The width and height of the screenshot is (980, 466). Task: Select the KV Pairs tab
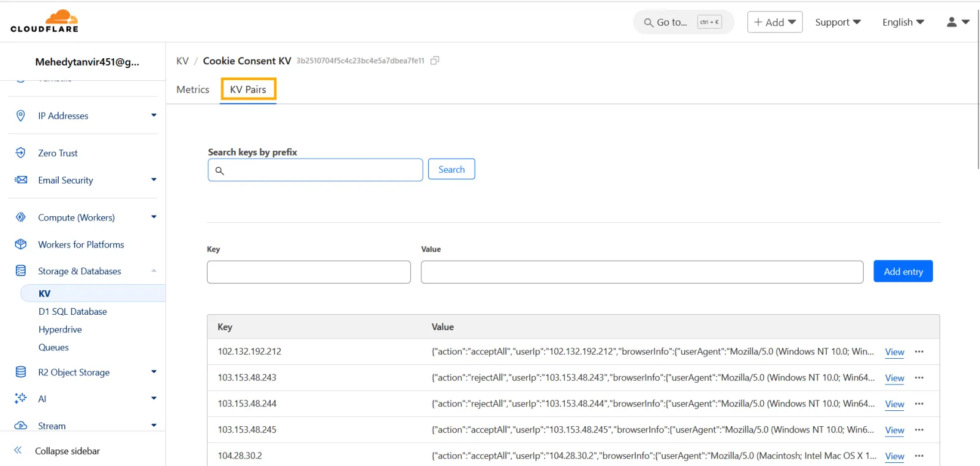[x=248, y=89]
